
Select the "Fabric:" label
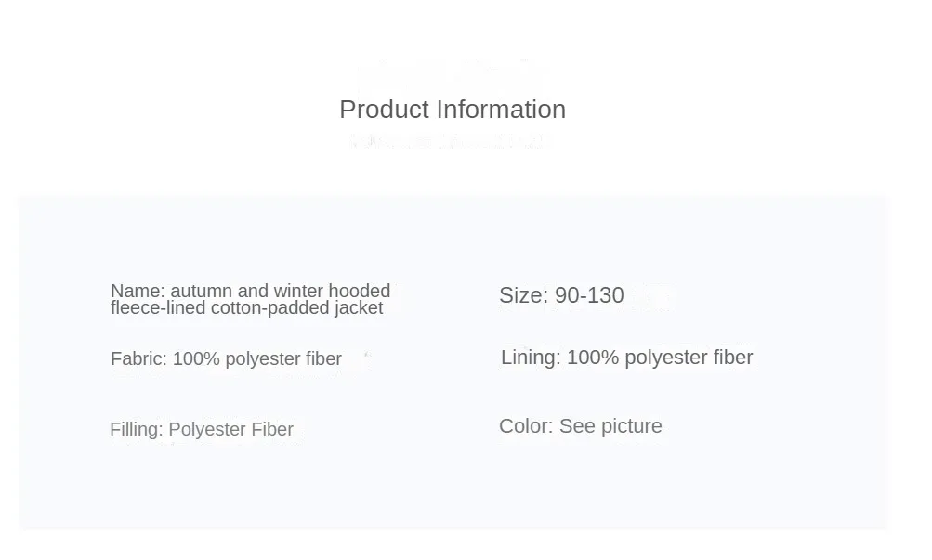coord(139,358)
